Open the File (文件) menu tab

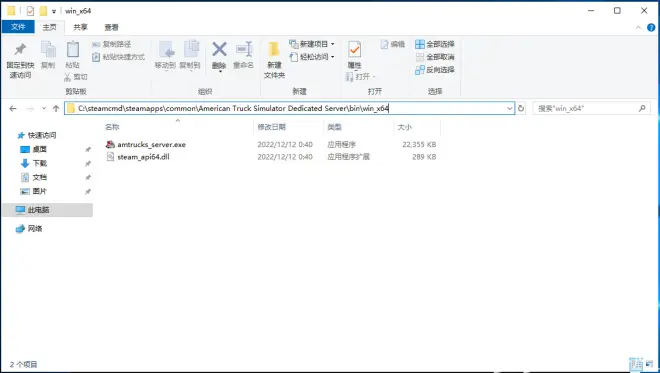pos(18,27)
